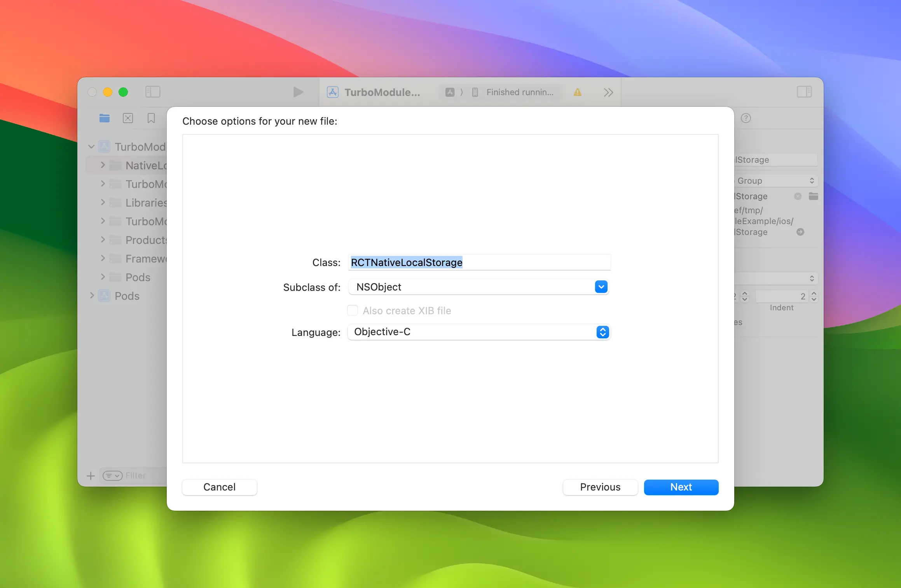Viewport: 901px width, 588px height.
Task: Click the folder icon next to the Location field
Action: coord(814,196)
